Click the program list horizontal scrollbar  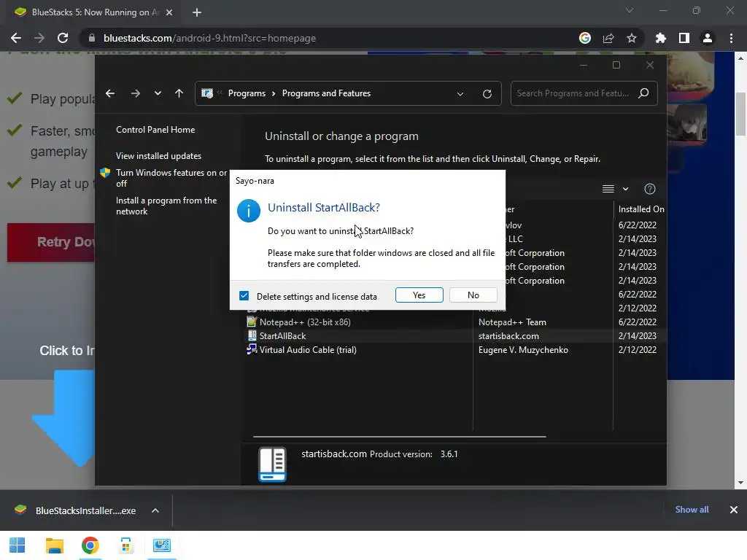click(x=399, y=436)
